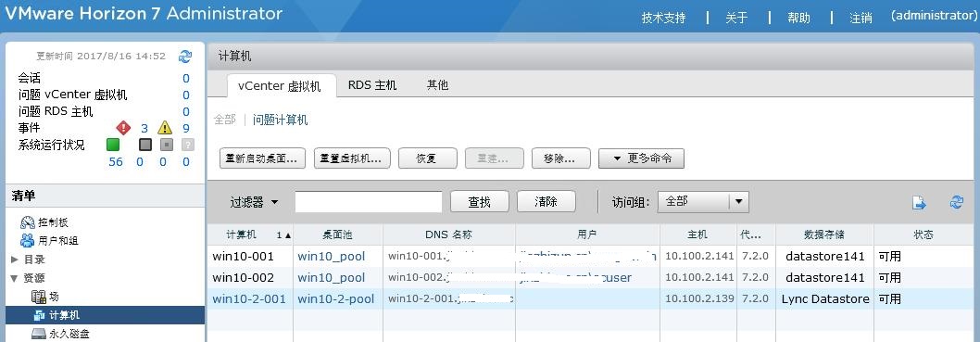
Task: Open 关于 in the top bar
Action: click(x=737, y=19)
